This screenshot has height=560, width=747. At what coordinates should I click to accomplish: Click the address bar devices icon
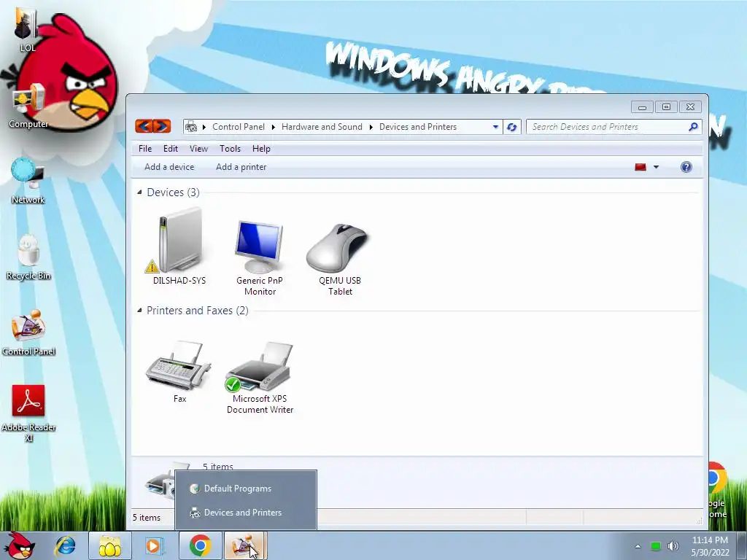coord(191,127)
